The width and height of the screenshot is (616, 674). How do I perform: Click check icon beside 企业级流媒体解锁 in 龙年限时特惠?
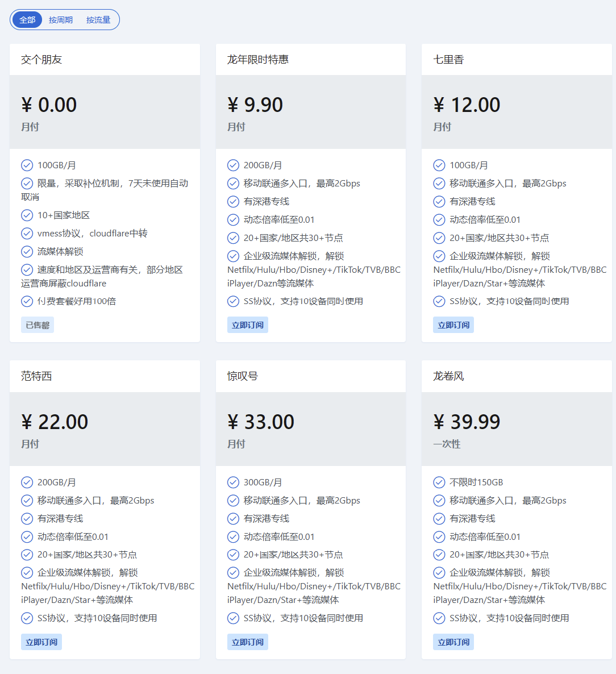point(233,256)
